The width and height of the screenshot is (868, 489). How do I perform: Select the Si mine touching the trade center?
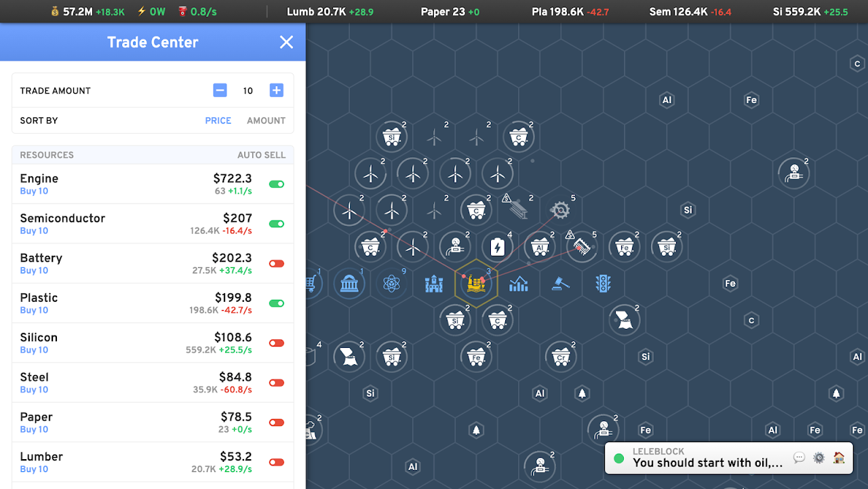[455, 319]
